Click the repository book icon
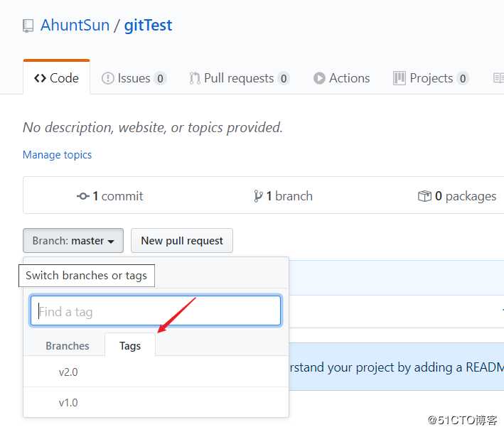The image size is (504, 432). coord(28,26)
